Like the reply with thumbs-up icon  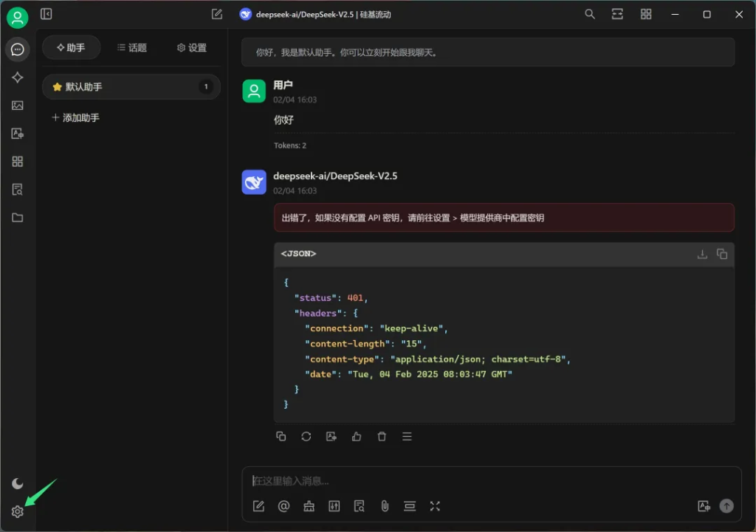[357, 437]
